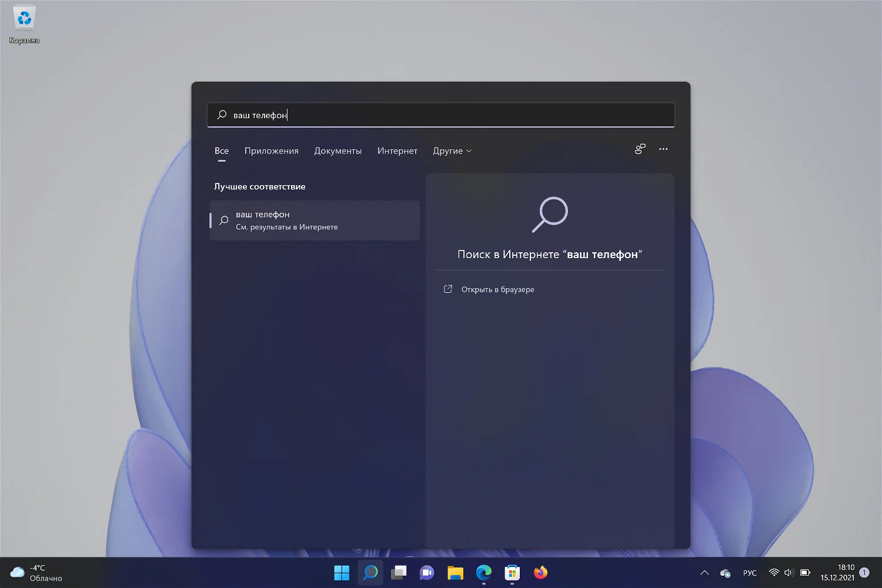
Task: Show hidden icons in the system tray
Action: point(704,573)
